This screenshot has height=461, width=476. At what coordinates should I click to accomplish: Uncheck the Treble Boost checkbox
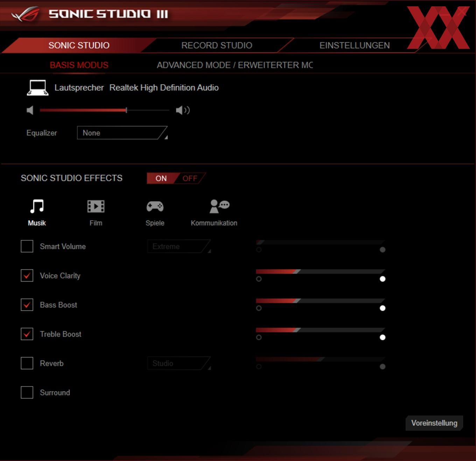(27, 334)
